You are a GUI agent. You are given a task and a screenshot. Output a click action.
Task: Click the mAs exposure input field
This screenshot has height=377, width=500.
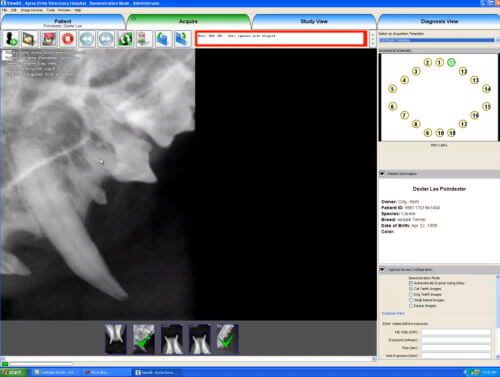[x=456, y=356]
